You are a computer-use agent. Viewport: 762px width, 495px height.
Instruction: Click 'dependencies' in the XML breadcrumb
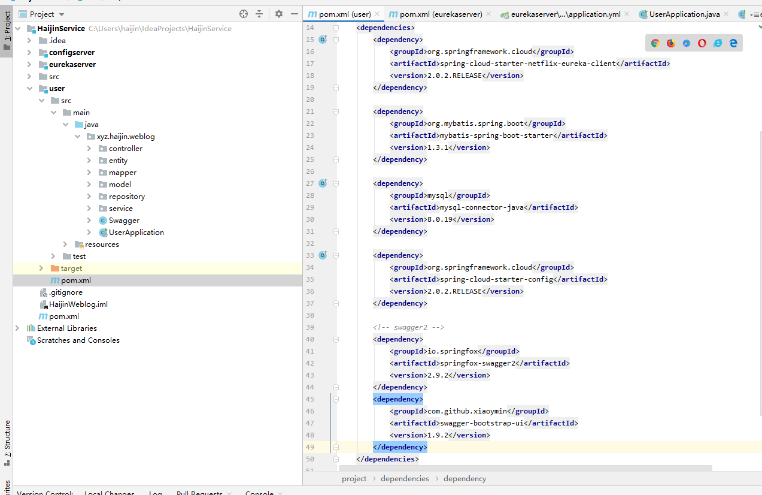(x=405, y=478)
